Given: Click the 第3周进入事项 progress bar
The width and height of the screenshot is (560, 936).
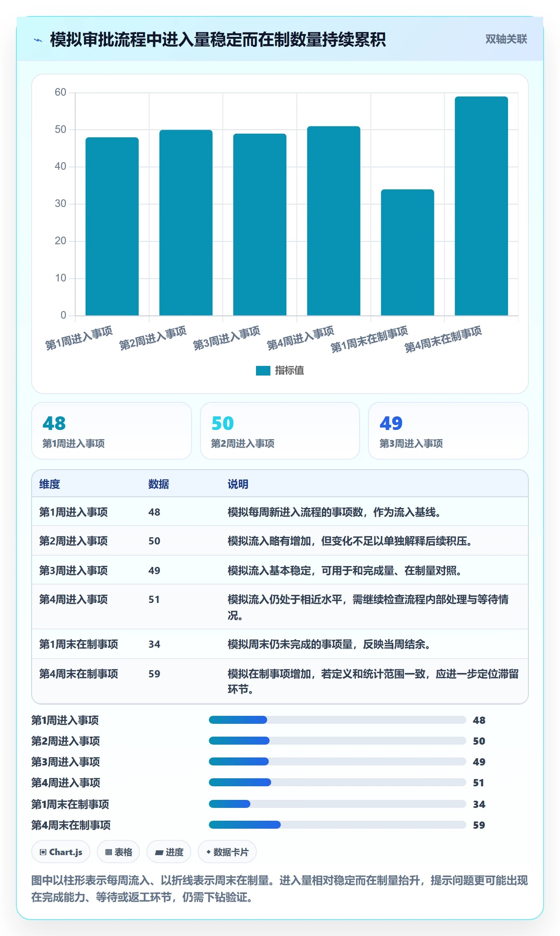Looking at the screenshot, I should [337, 761].
